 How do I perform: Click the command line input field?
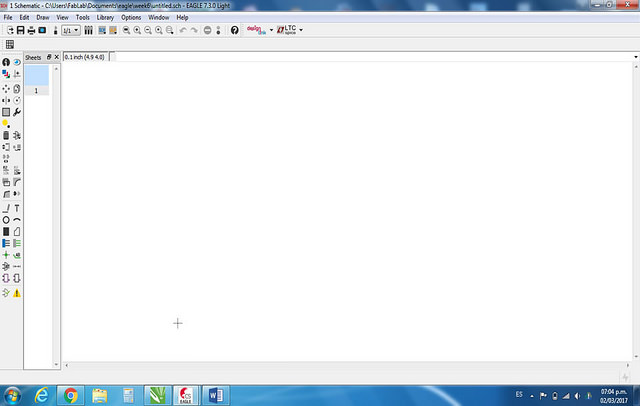coord(373,57)
